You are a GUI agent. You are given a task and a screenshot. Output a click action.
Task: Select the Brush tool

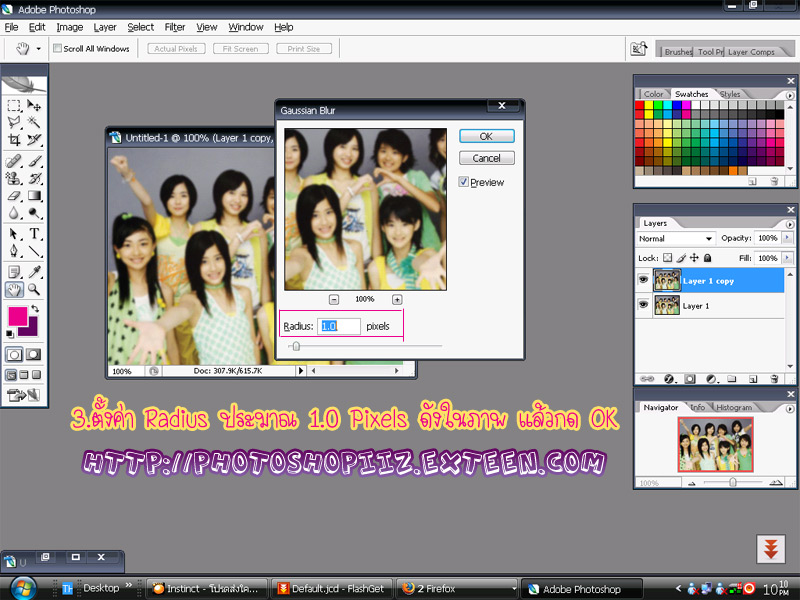coord(34,162)
